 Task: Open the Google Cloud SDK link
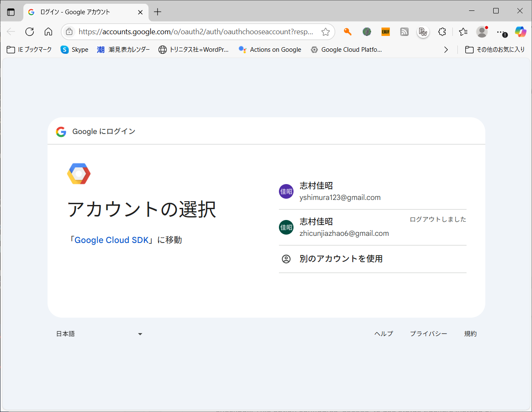pos(111,240)
